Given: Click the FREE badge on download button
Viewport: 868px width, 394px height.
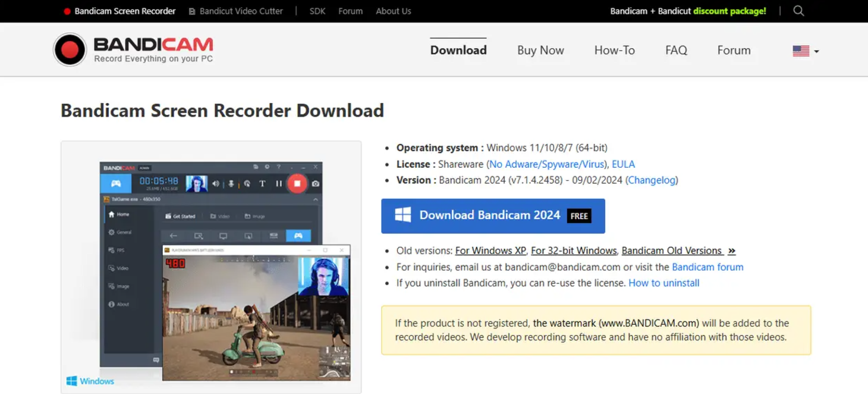Looking at the screenshot, I should point(579,216).
